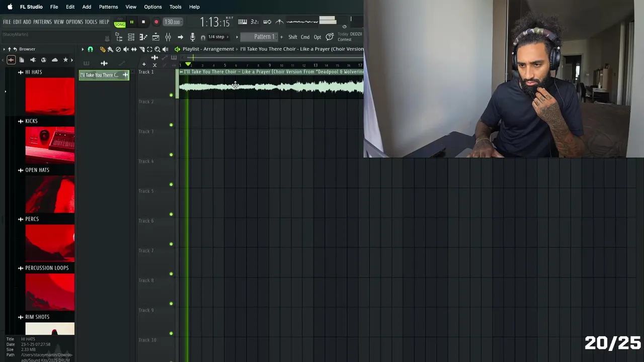
Task: Mute Track 3 with its green dot
Action: coord(171,154)
